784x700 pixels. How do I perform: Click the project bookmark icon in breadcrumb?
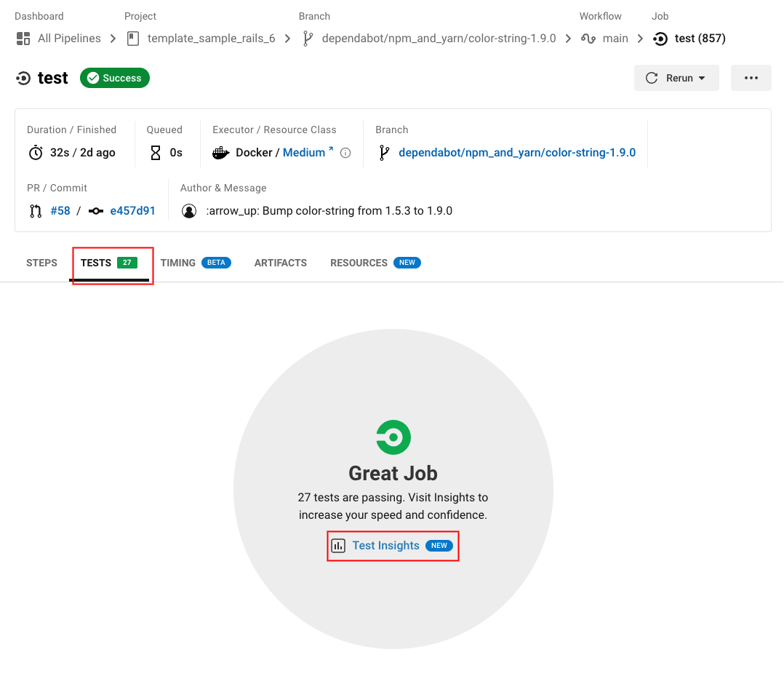coord(133,39)
